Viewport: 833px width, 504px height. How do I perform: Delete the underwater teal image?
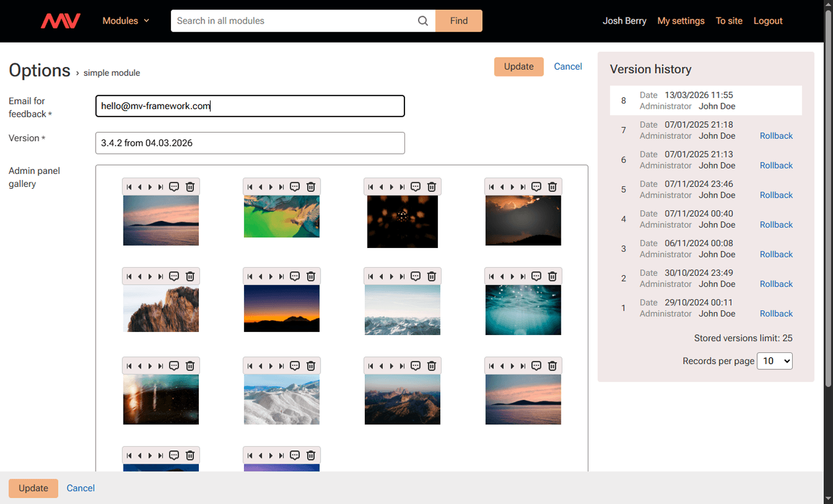[x=552, y=276]
